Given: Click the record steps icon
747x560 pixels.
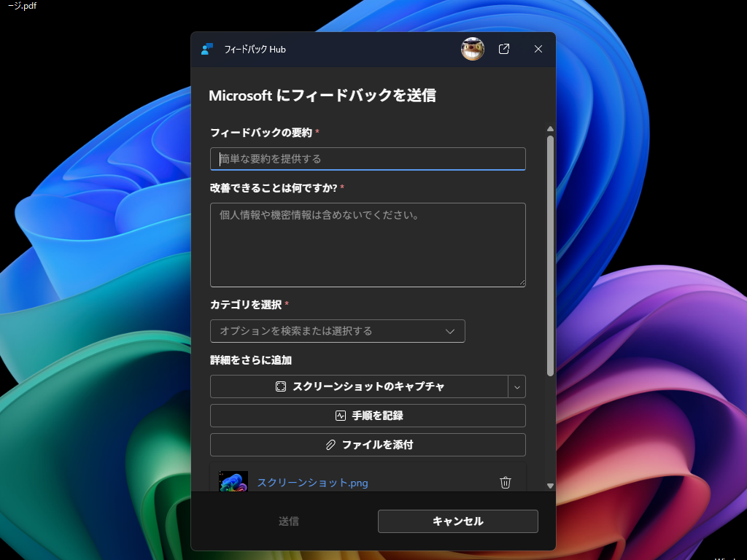Looking at the screenshot, I should coord(340,415).
